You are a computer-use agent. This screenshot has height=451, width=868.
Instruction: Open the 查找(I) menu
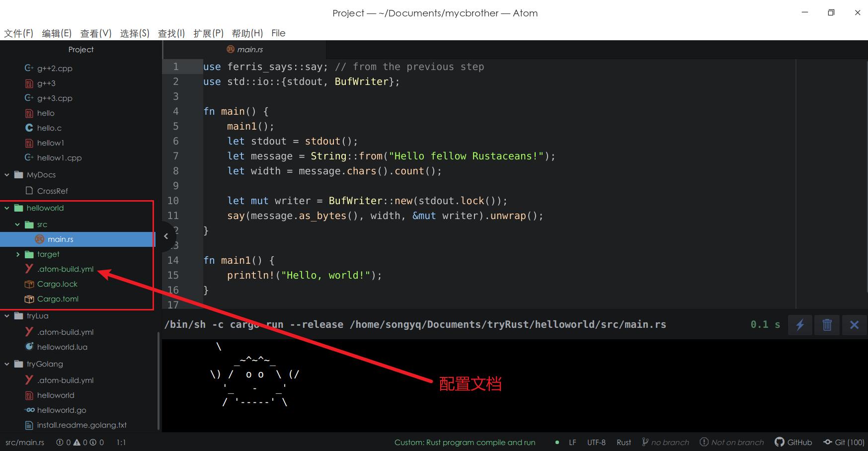pyautogui.click(x=171, y=33)
